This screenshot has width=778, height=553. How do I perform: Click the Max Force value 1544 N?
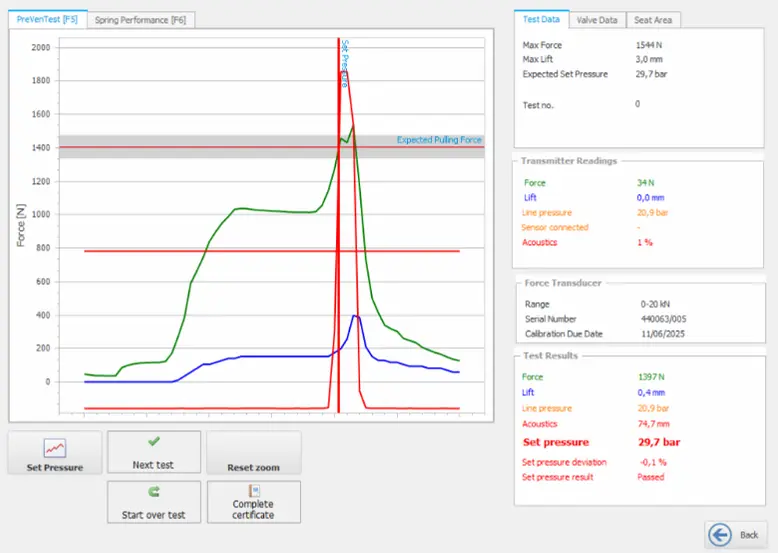[649, 45]
